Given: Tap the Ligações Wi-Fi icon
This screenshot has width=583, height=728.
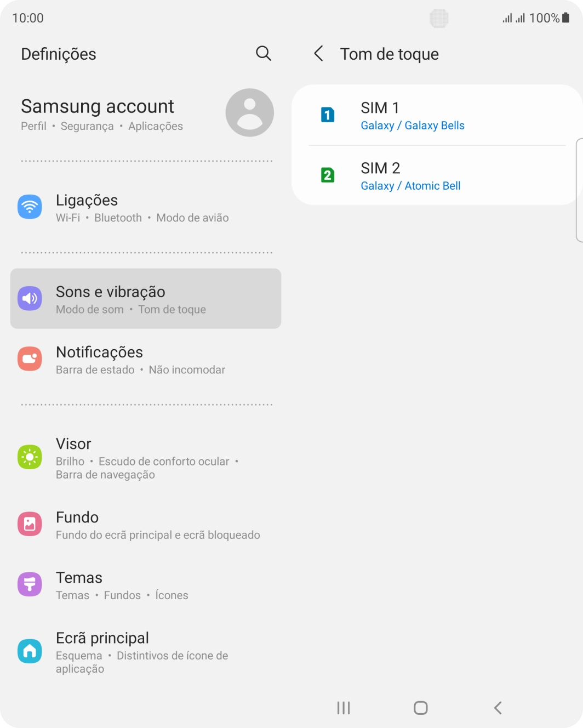Looking at the screenshot, I should [x=30, y=207].
